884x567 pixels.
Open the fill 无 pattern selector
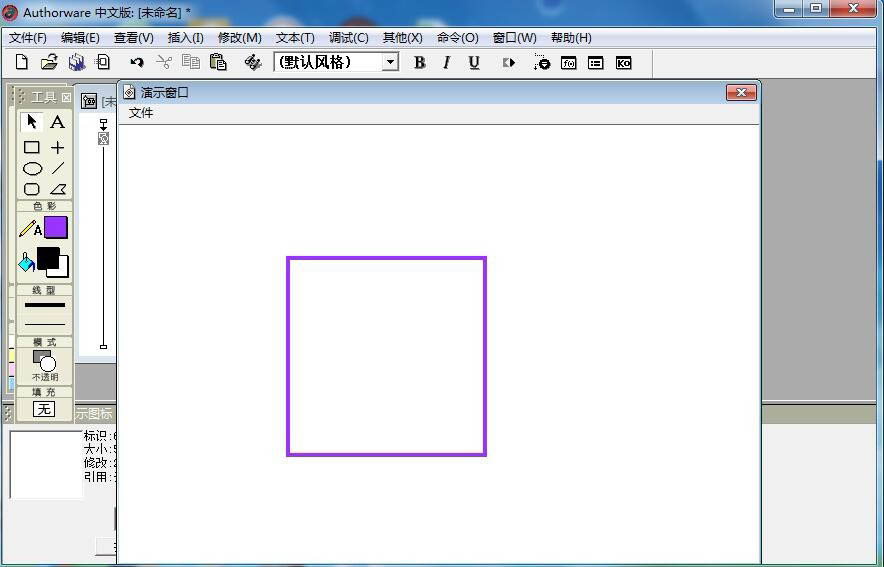click(x=44, y=409)
